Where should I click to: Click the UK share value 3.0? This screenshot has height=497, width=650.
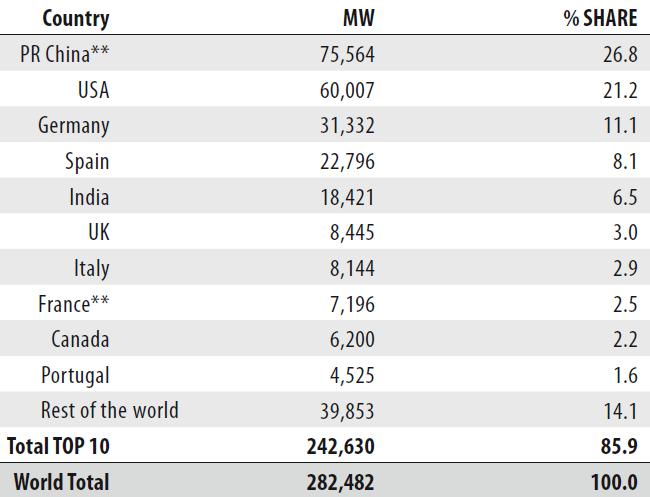625,233
